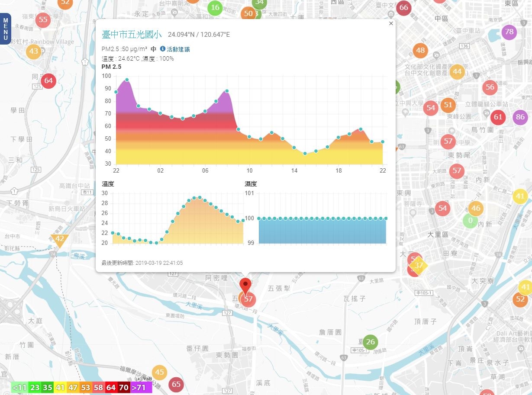Click the 41 legend color swatch
Image resolution: width=532 pixels, height=395 pixels.
(60, 388)
